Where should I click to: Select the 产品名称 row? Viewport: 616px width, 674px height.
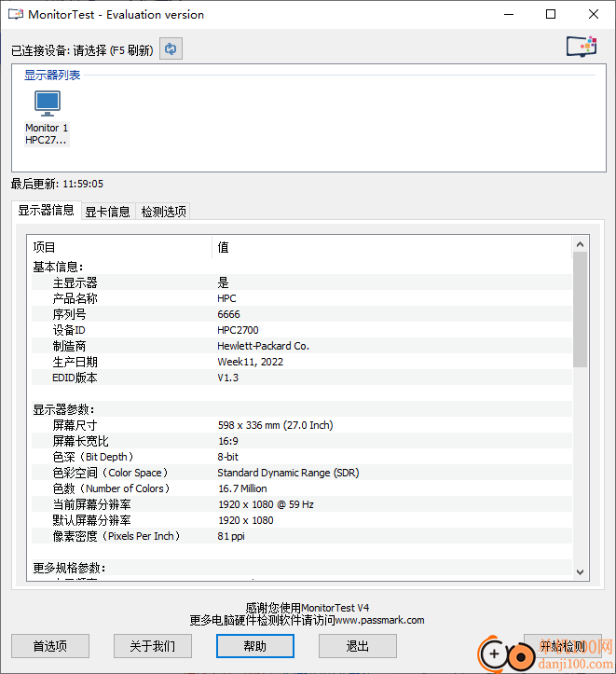pos(302,298)
